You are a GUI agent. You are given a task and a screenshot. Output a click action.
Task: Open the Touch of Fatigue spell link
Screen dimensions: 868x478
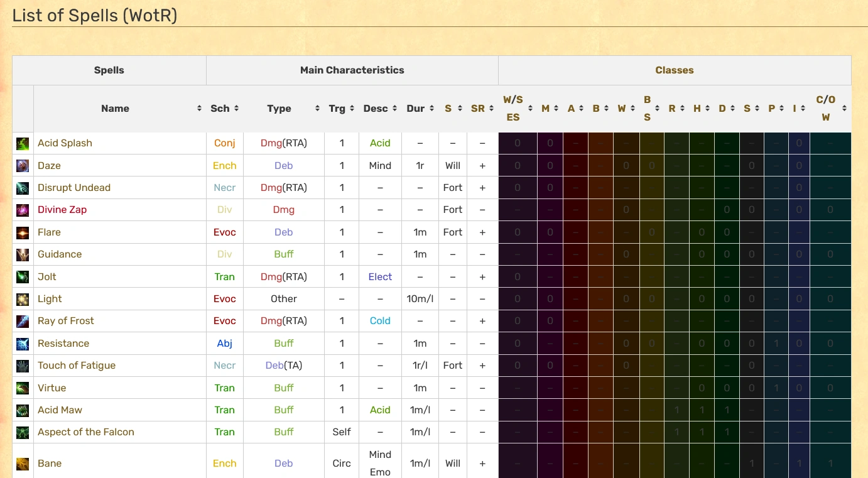(x=78, y=365)
